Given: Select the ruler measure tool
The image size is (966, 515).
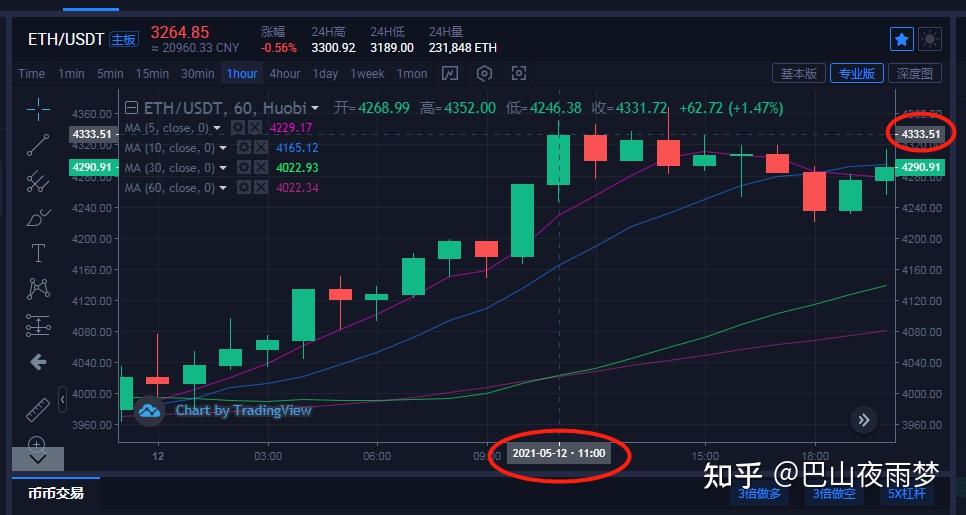Looking at the screenshot, I should [38, 410].
